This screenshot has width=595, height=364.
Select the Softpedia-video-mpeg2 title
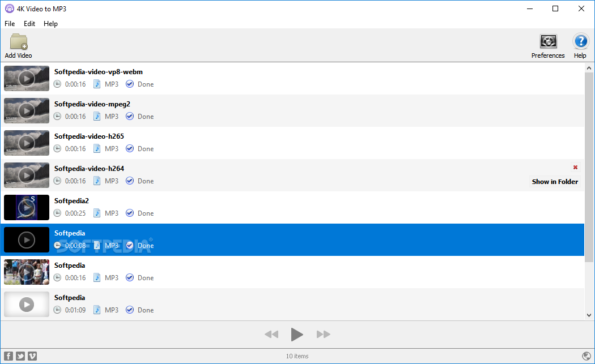click(x=92, y=104)
